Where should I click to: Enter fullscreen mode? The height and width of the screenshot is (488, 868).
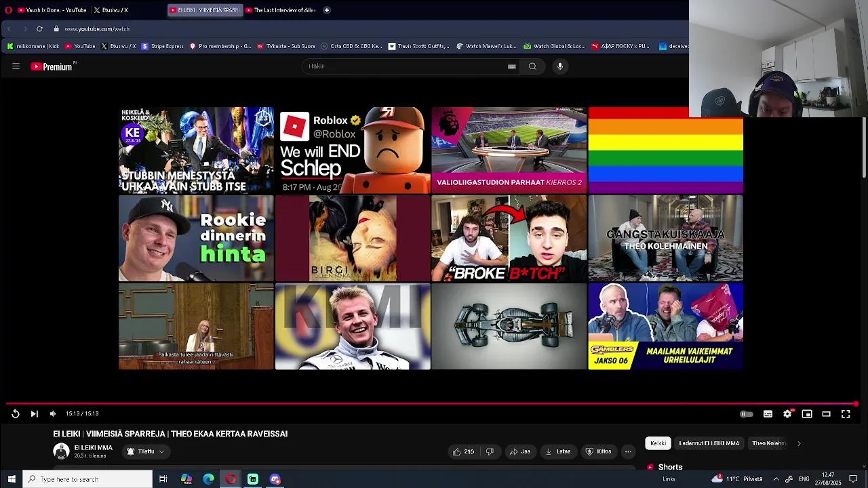pos(846,414)
